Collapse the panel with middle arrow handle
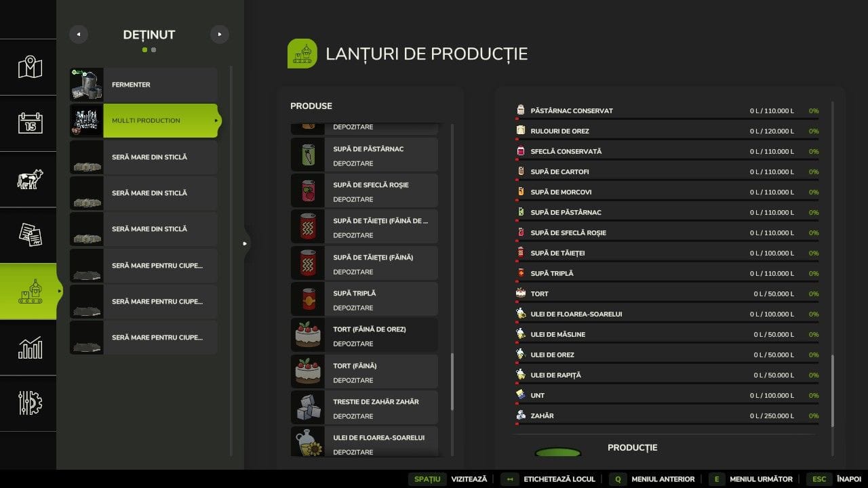868x488 pixels. [245, 243]
